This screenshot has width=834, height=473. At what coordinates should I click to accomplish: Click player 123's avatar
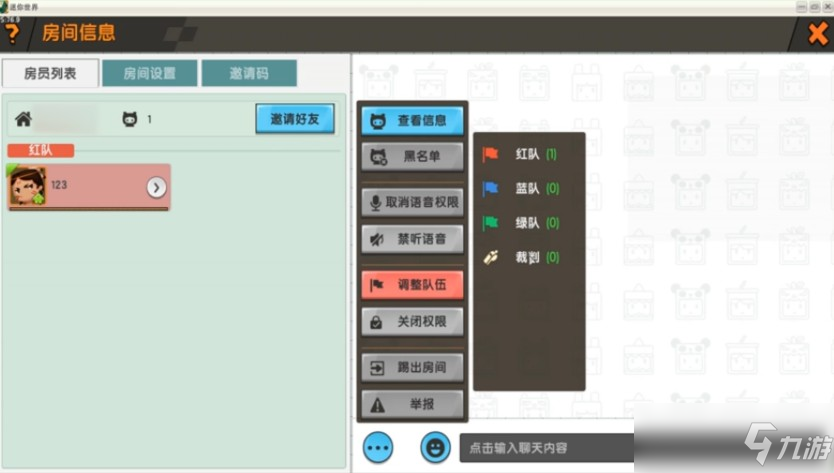(x=27, y=186)
